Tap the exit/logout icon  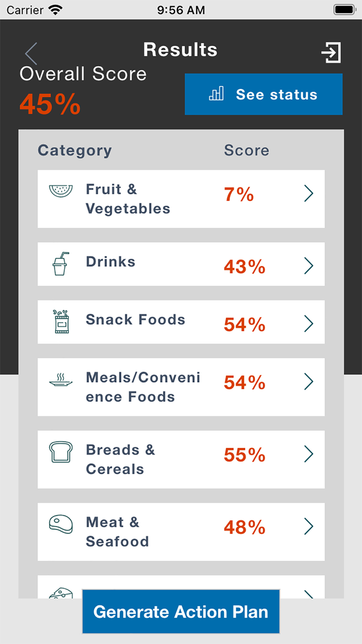point(331,53)
